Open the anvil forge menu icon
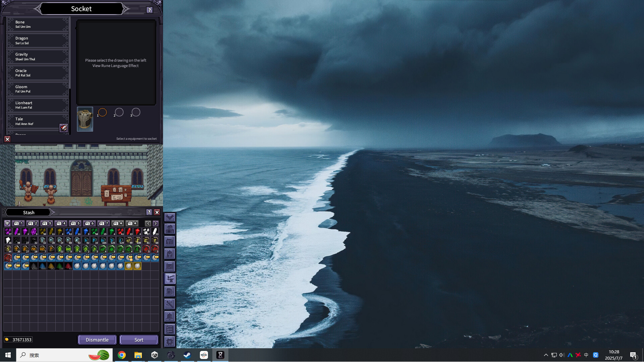Image resolution: width=644 pixels, height=362 pixels. (169, 279)
